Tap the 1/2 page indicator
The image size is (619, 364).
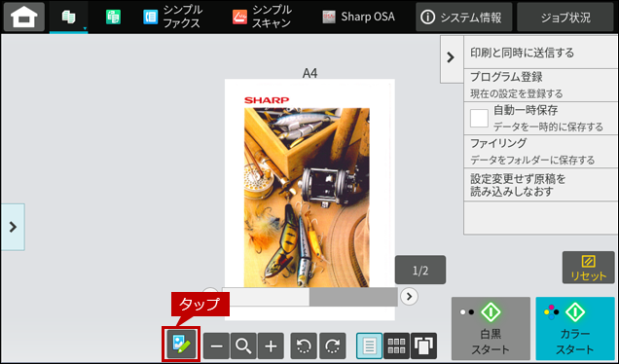point(420,270)
